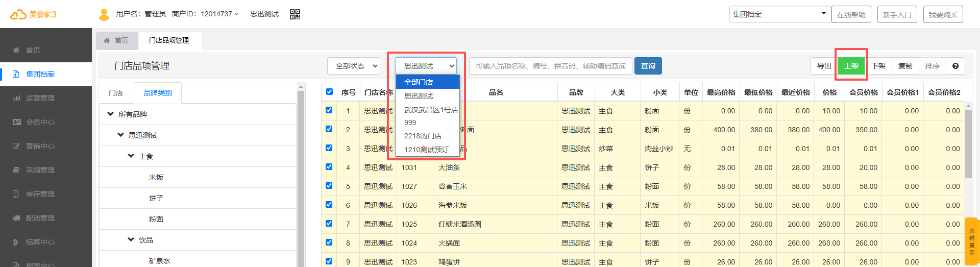This screenshot has height=267, width=980.
Task: Open 配送管理 truck icon in sidebar
Action: 16,218
